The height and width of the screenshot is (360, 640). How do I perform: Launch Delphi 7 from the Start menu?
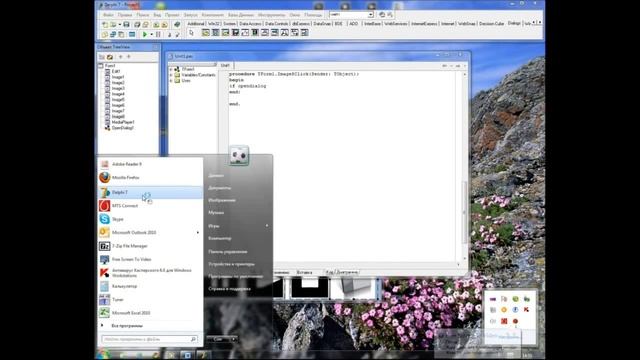150,192
